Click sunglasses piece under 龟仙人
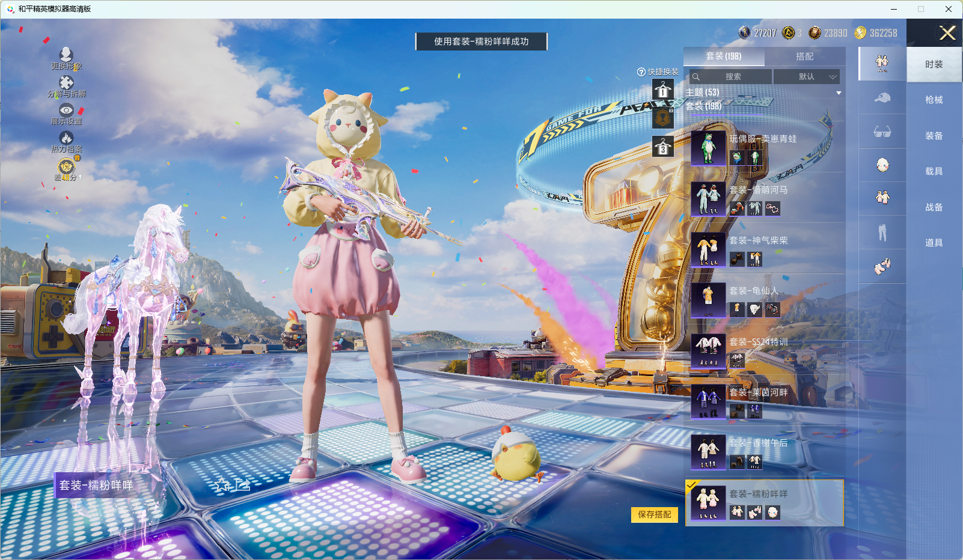 773,309
